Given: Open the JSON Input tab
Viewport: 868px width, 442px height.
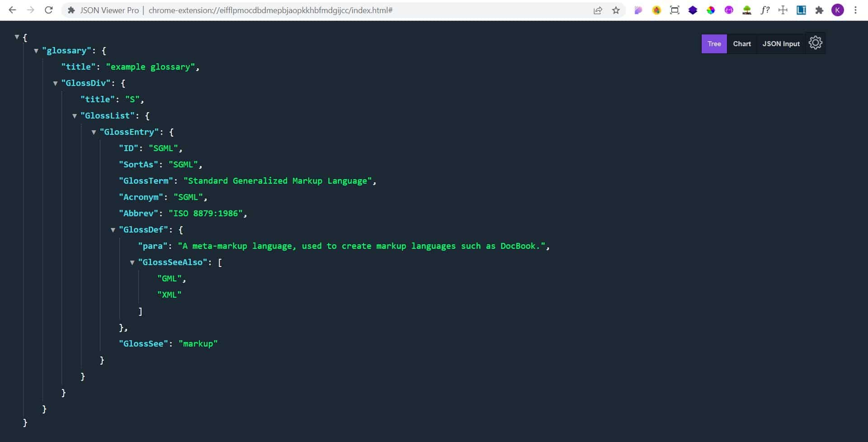Looking at the screenshot, I should 781,43.
